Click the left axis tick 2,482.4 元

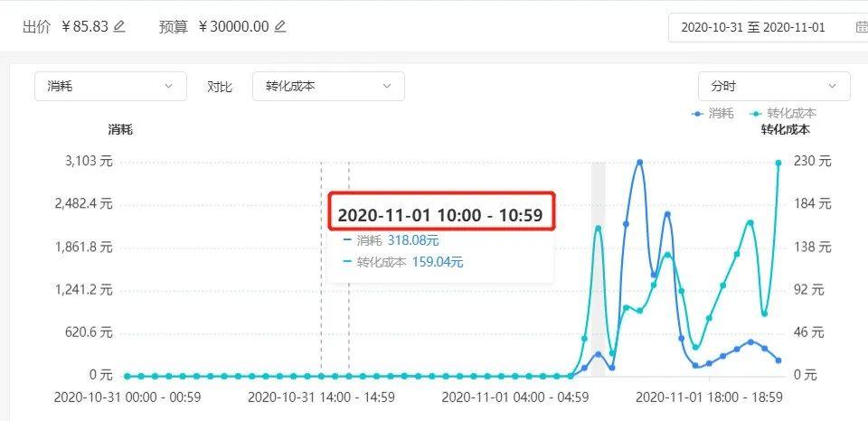(83, 203)
